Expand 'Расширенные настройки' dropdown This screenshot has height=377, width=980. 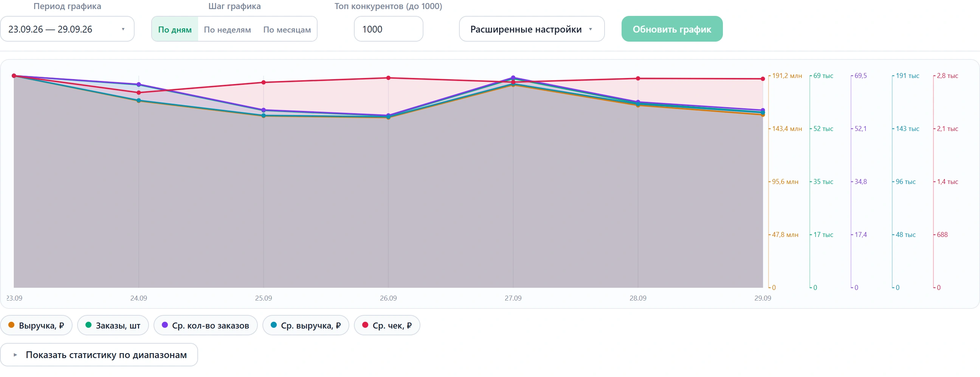[x=532, y=29]
